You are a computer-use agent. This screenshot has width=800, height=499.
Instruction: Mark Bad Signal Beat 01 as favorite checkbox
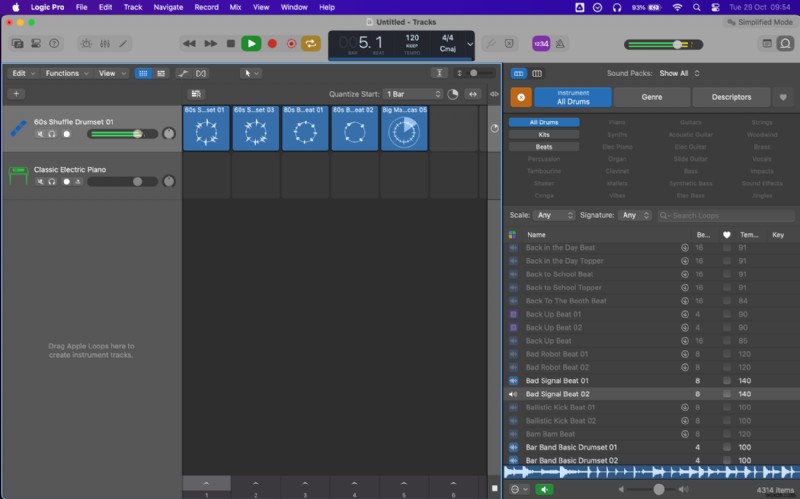pyautogui.click(x=727, y=381)
